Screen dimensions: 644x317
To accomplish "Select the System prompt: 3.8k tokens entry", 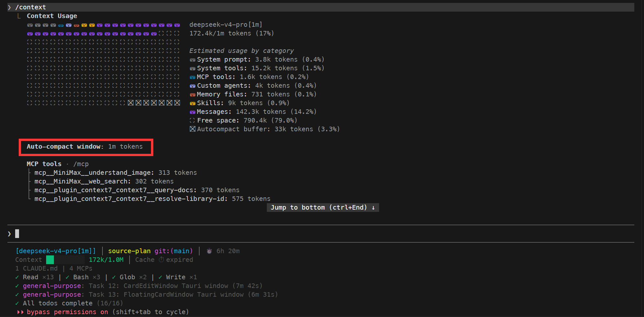I will point(260,60).
